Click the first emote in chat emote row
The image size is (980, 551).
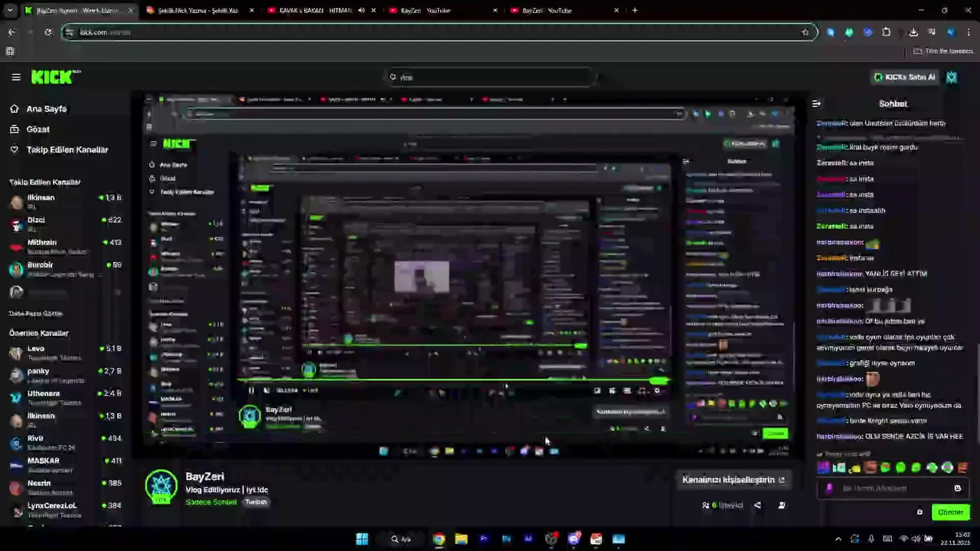coord(823,468)
